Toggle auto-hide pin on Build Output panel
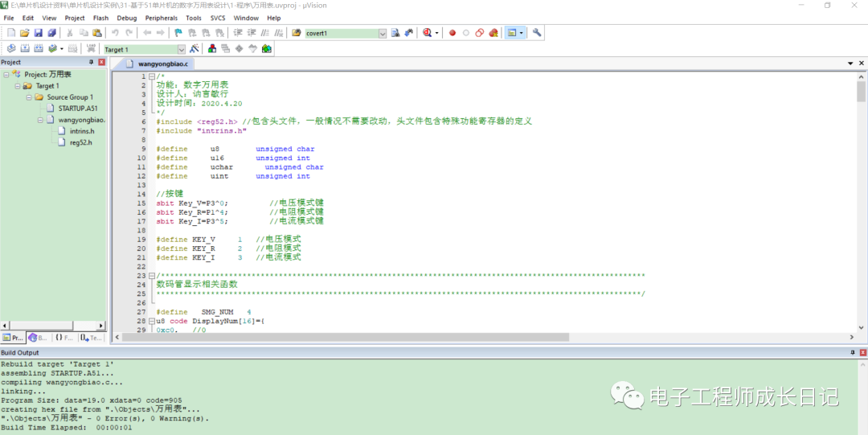The width and height of the screenshot is (868, 435). click(x=853, y=353)
